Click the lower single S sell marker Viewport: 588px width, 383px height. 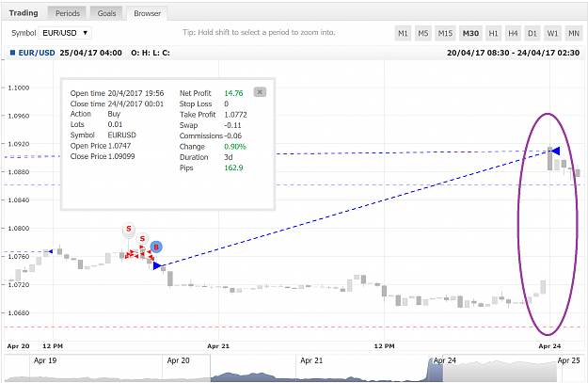point(142,239)
